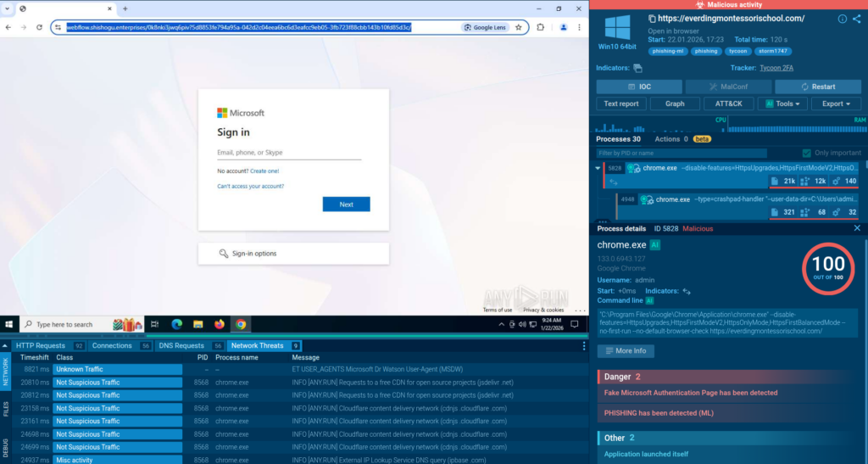Open the Export dropdown menu
This screenshot has width=868, height=464.
pos(833,103)
